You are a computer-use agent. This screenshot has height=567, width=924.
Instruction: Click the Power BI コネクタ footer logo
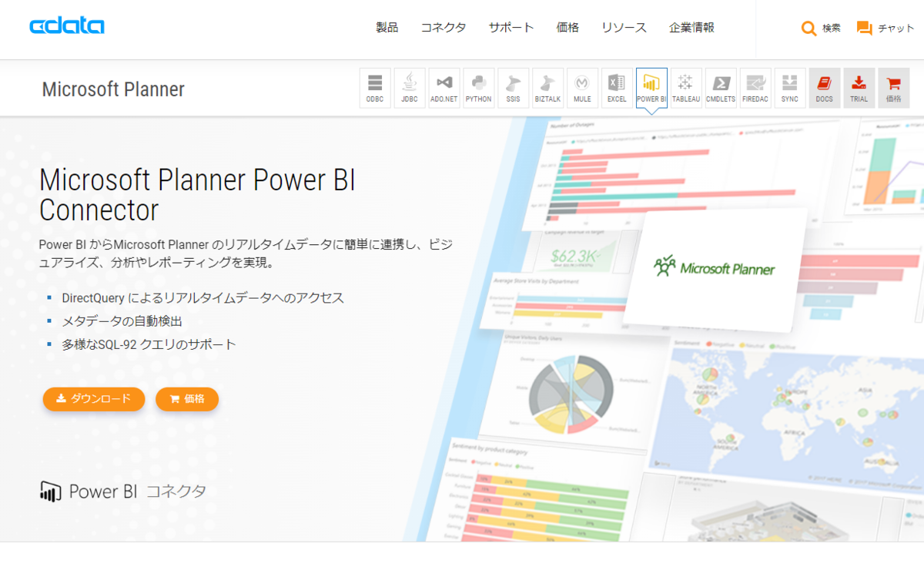point(123,491)
